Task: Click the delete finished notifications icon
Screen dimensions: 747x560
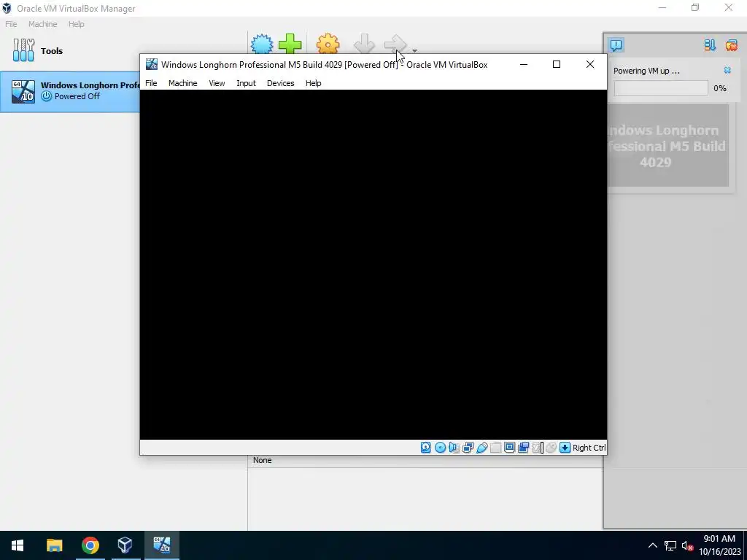Action: pyautogui.click(x=731, y=45)
